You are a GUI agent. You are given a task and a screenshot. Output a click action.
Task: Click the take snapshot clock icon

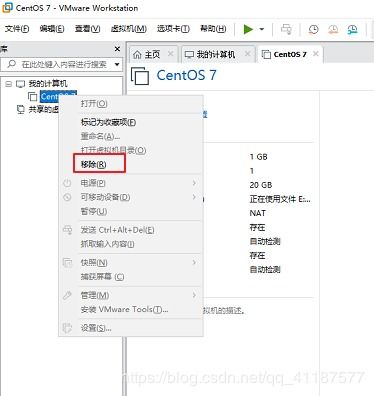[313, 29]
